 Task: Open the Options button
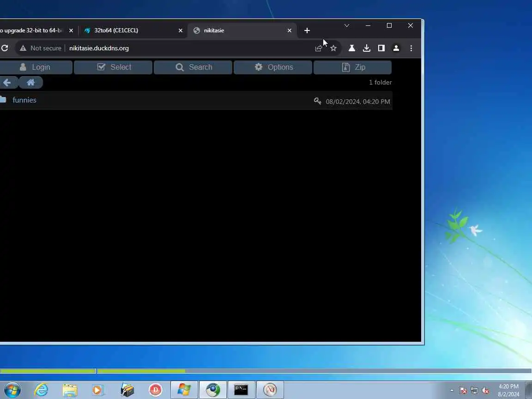coord(273,67)
